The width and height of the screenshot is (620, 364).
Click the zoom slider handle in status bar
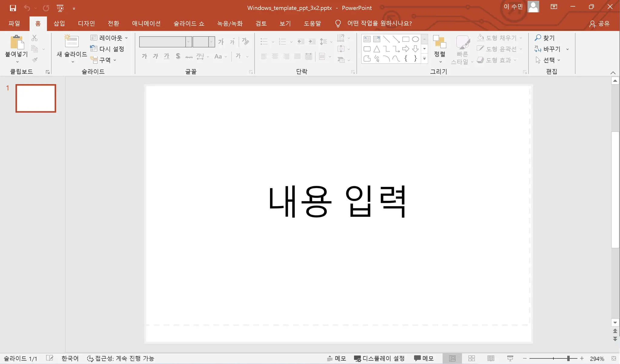[568, 358]
